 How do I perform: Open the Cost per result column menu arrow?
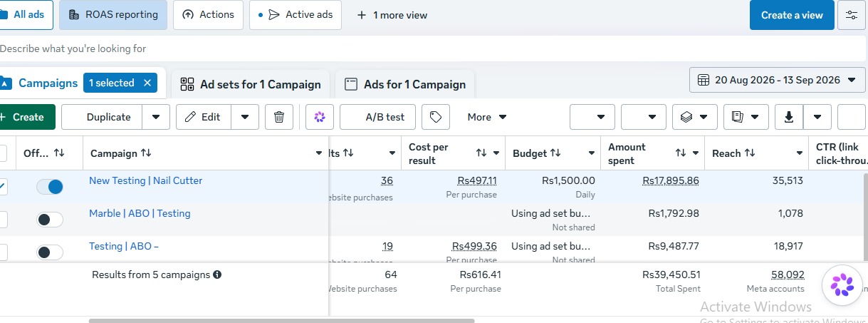[x=496, y=153]
